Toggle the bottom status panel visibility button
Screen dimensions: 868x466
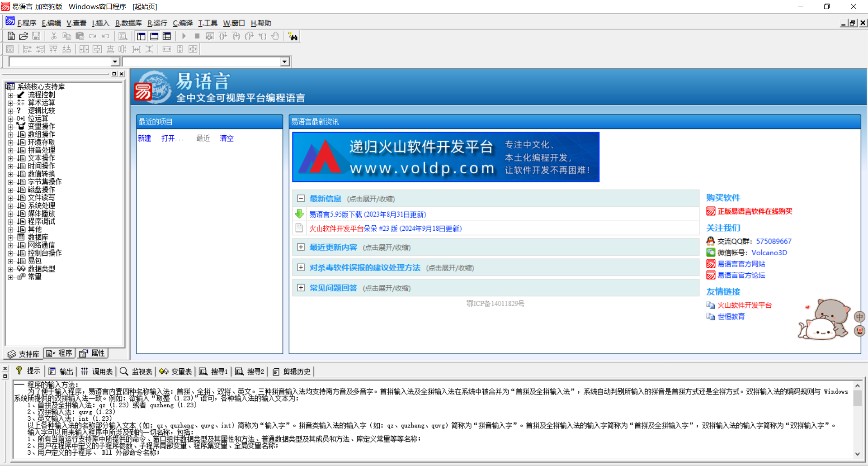tap(154, 36)
